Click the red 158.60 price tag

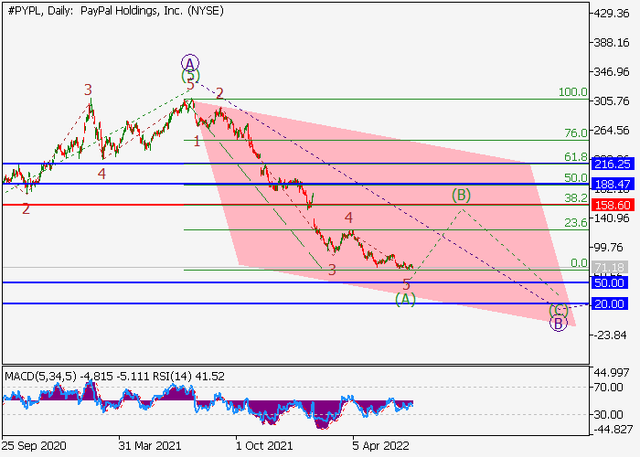pos(610,204)
